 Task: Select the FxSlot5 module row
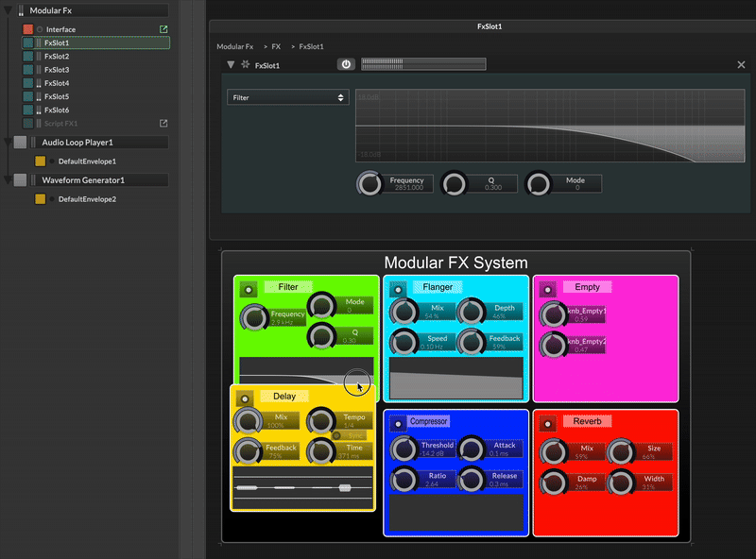tap(96, 97)
